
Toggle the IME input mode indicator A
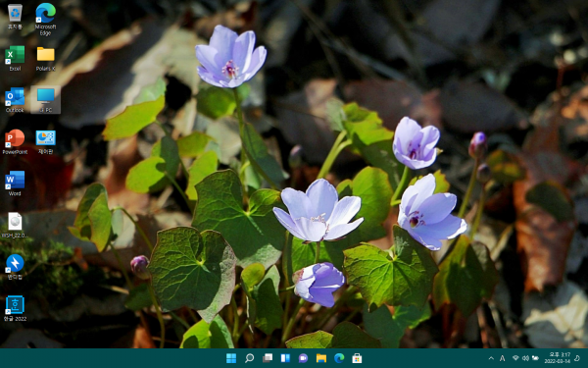(502, 358)
